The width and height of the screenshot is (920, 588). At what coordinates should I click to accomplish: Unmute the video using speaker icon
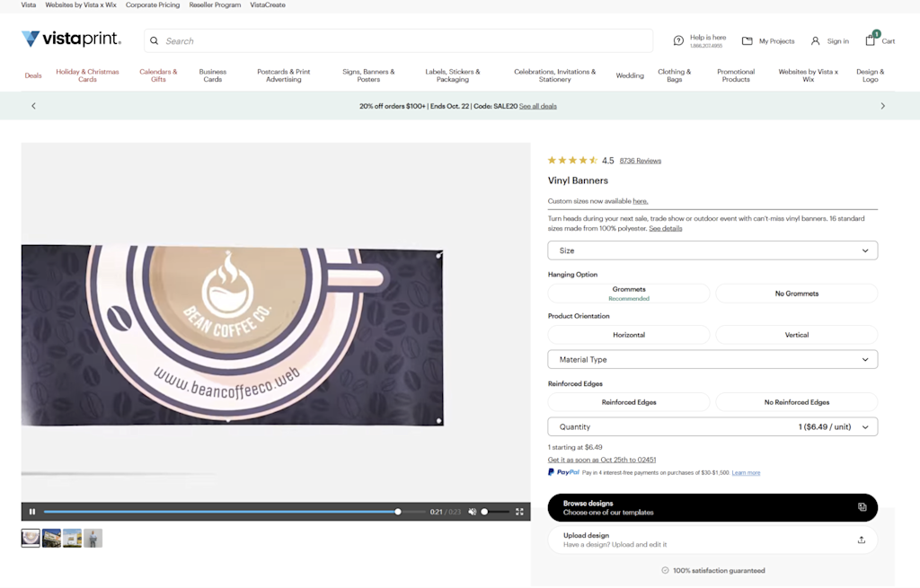pyautogui.click(x=473, y=512)
